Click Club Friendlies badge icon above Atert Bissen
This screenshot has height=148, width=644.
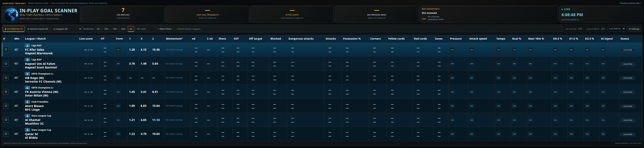[x=27, y=102]
